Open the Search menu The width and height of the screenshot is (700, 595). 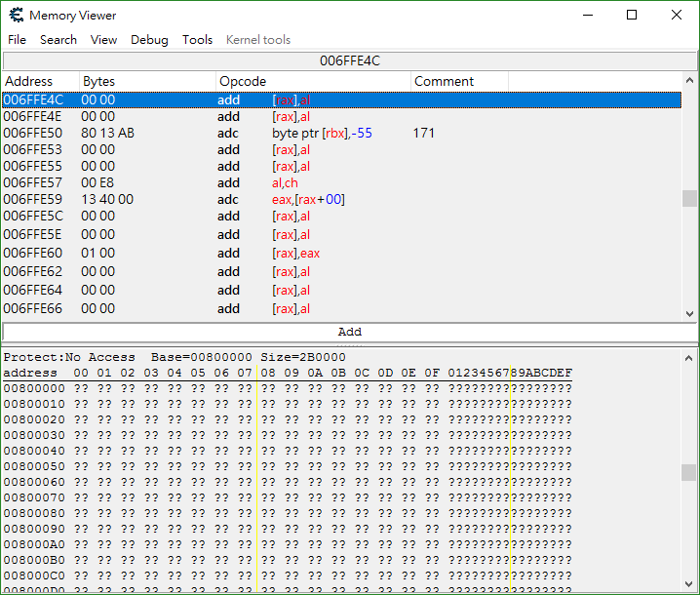[x=58, y=40]
